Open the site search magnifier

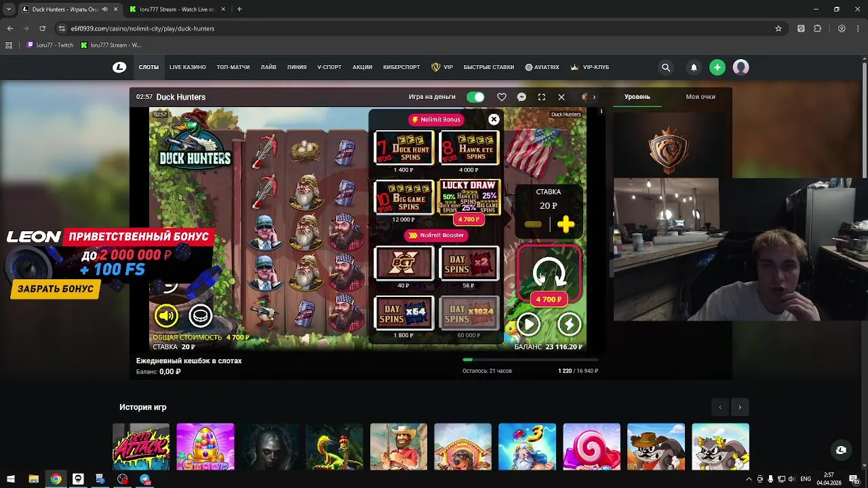(666, 67)
